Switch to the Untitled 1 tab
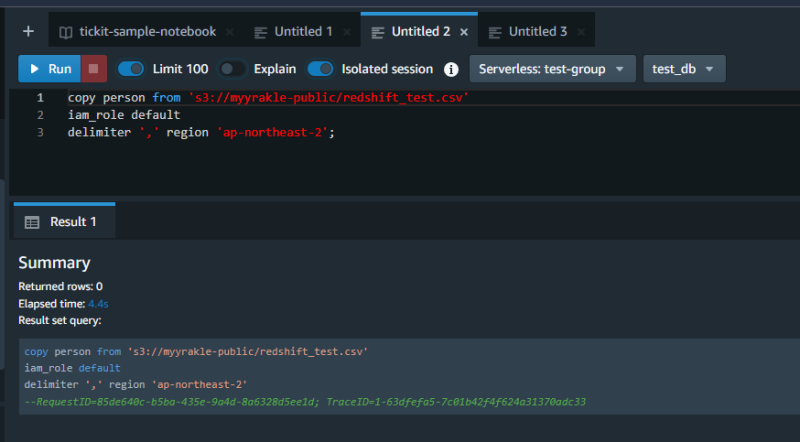Viewport: 800px width, 442px height. [x=303, y=32]
